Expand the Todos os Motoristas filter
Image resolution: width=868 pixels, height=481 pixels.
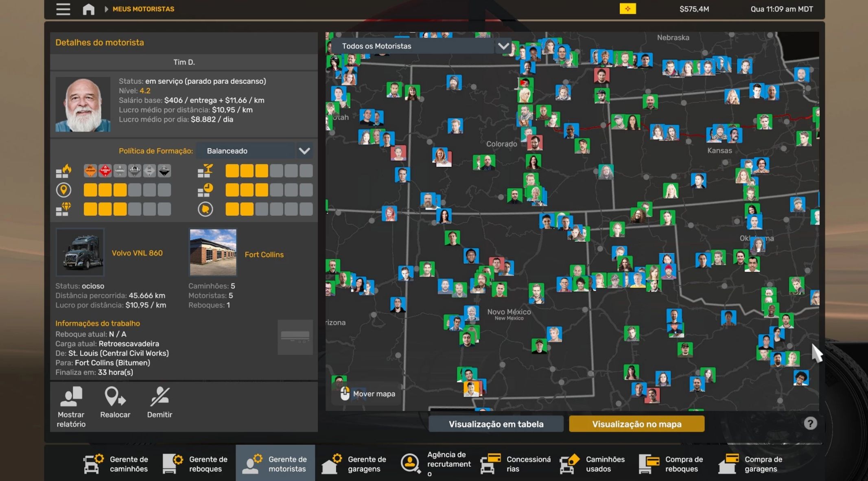point(503,46)
